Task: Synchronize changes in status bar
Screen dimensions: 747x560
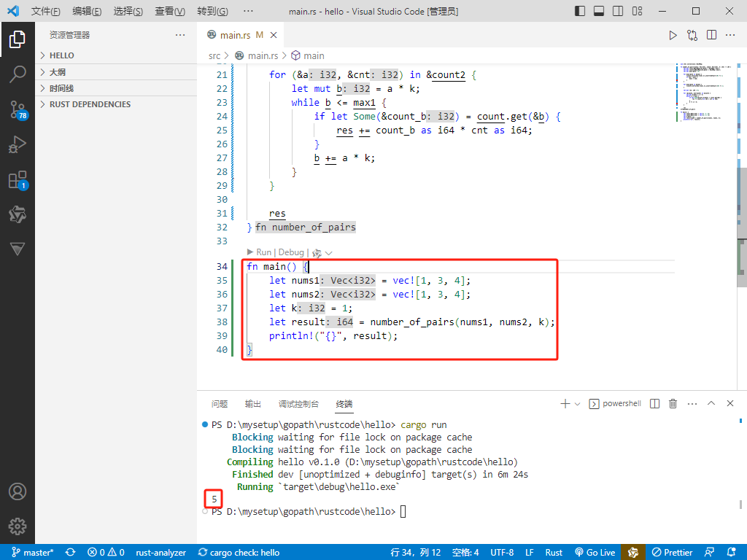Action: click(71, 553)
